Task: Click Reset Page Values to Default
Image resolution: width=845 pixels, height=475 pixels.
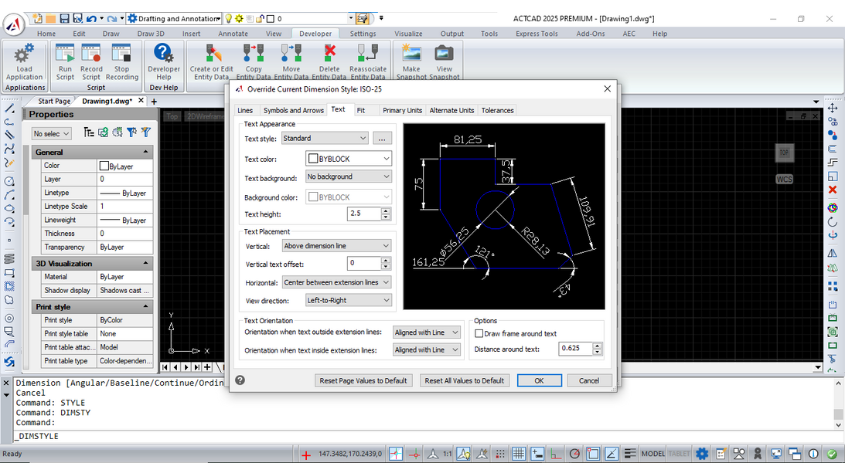Action: point(363,381)
